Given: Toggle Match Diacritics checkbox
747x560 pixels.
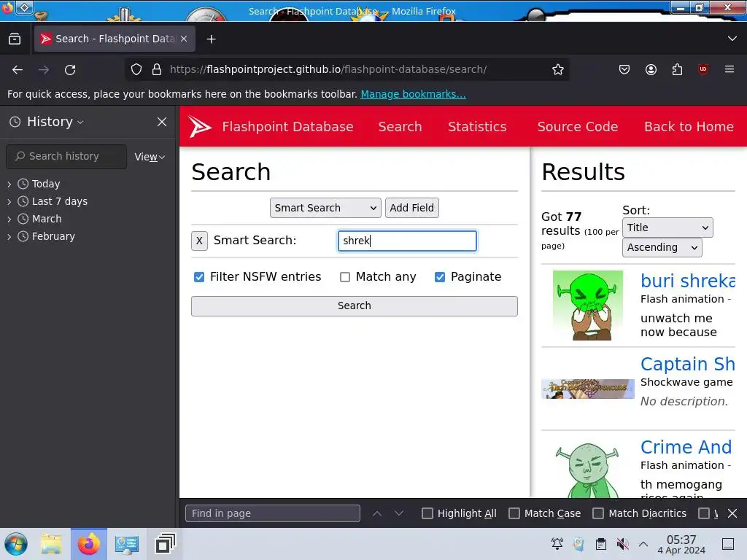Looking at the screenshot, I should (x=598, y=513).
